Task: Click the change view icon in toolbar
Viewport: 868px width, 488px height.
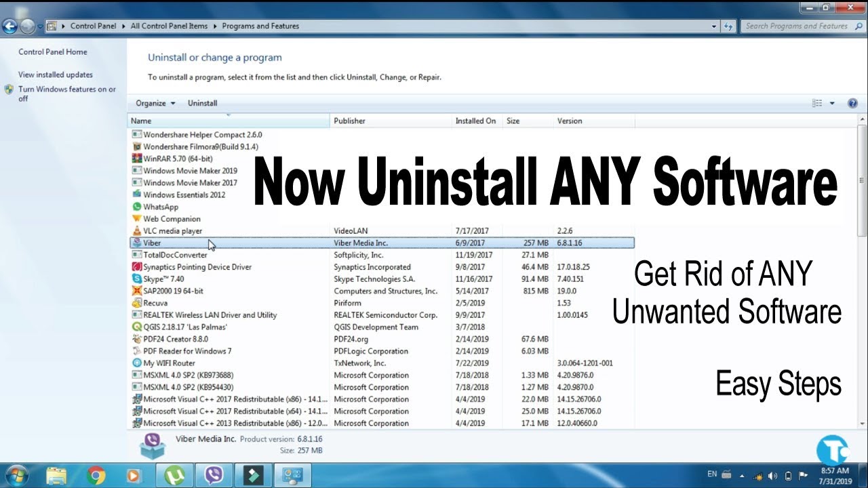Action: click(817, 103)
